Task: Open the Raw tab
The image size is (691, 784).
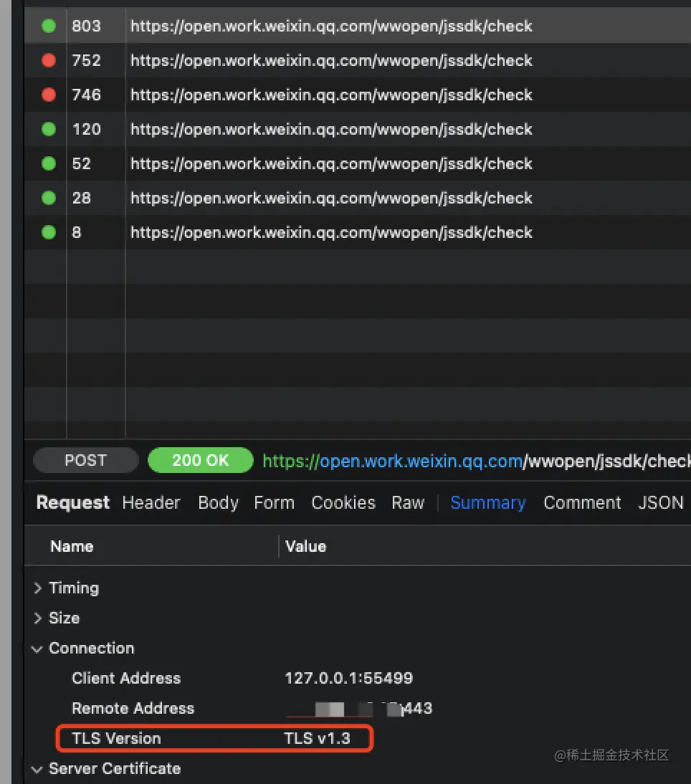Action: (408, 503)
